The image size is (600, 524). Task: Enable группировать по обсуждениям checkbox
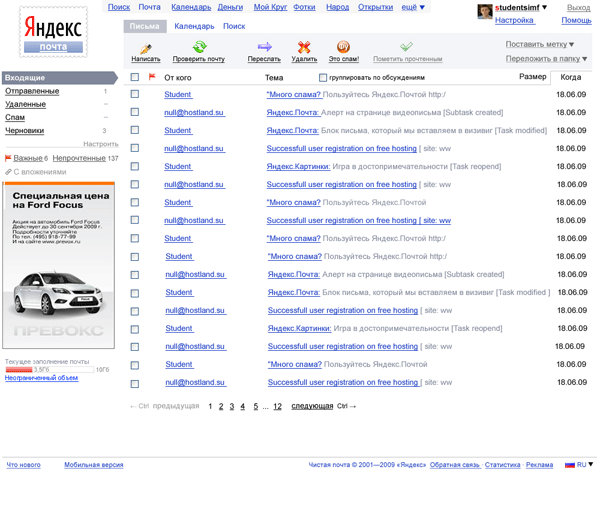coord(323,77)
